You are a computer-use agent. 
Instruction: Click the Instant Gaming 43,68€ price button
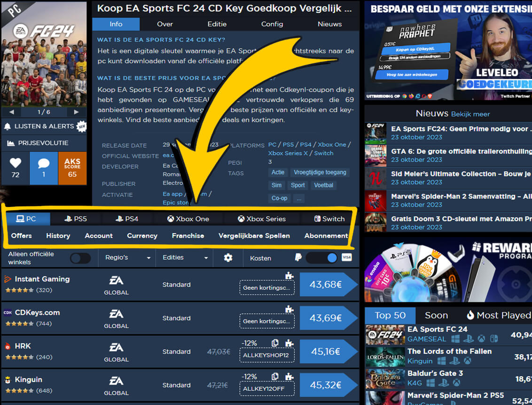pyautogui.click(x=329, y=285)
